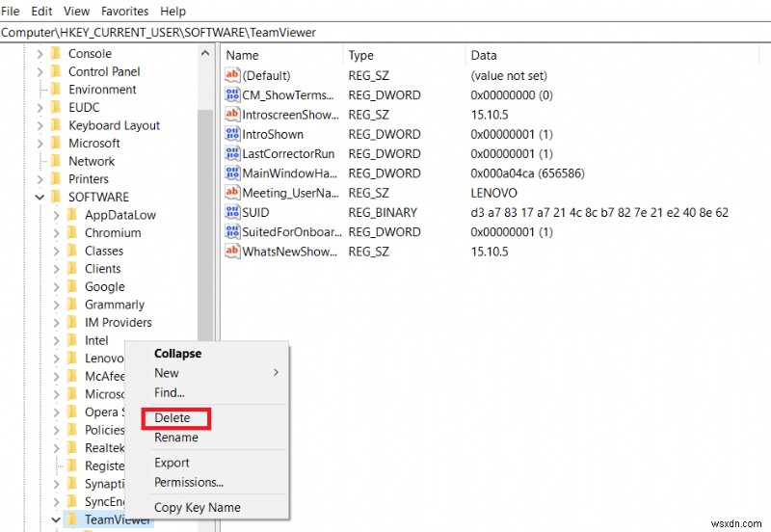Choose Export in the context menu
Screen dimensions: 771x532
(172, 463)
